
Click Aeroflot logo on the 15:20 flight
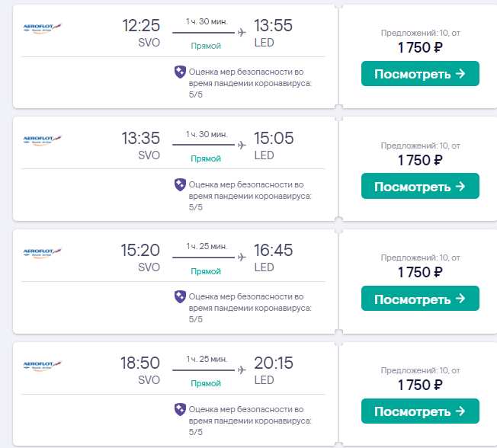point(43,252)
